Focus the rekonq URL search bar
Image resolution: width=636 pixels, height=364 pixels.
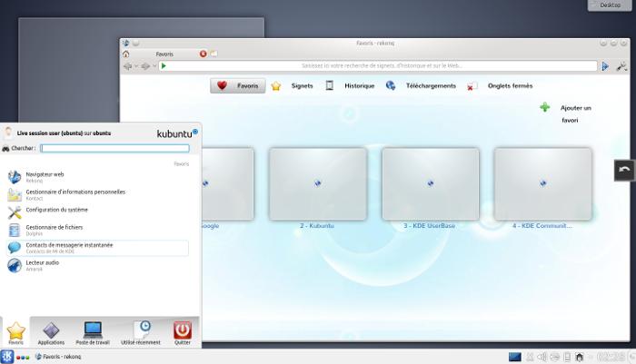377,65
